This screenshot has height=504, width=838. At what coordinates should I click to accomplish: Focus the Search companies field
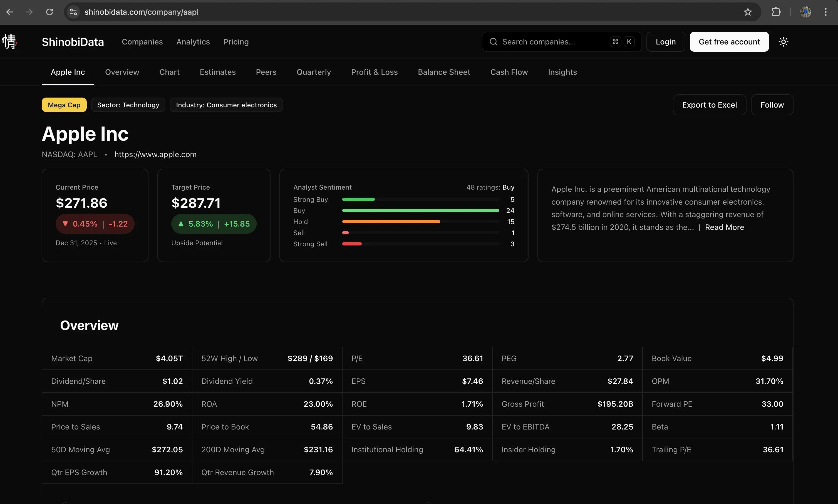[x=562, y=42]
